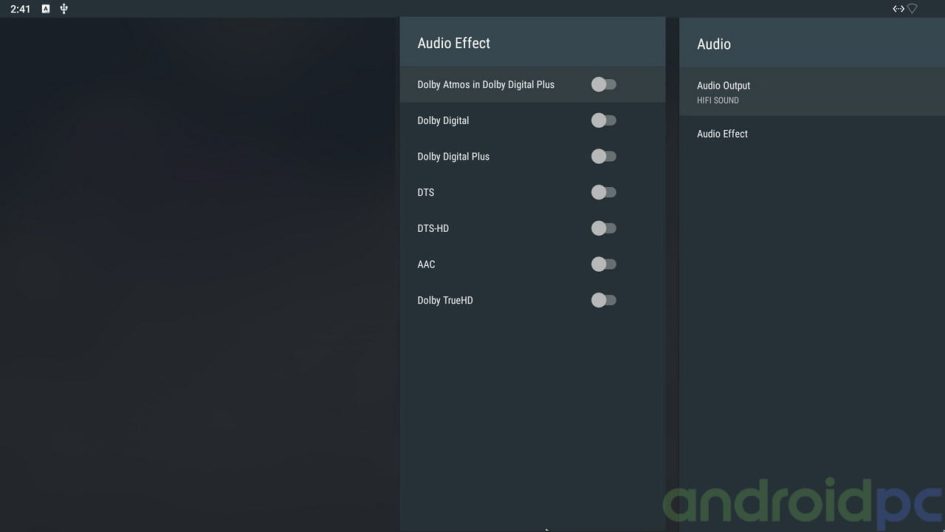945x532 pixels.
Task: Click the 'DTS-HD' row label
Action: tap(433, 228)
